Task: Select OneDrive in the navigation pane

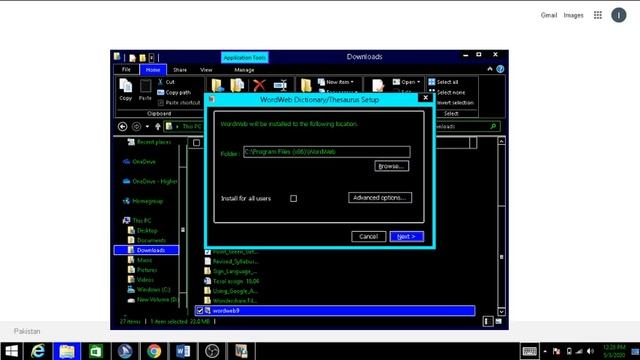Action: coord(139,162)
